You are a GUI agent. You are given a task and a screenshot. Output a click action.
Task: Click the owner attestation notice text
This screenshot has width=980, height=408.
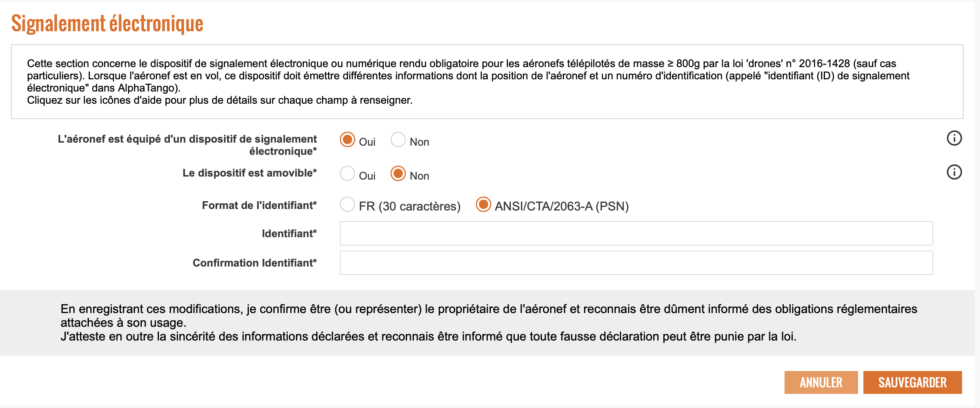[x=488, y=323]
